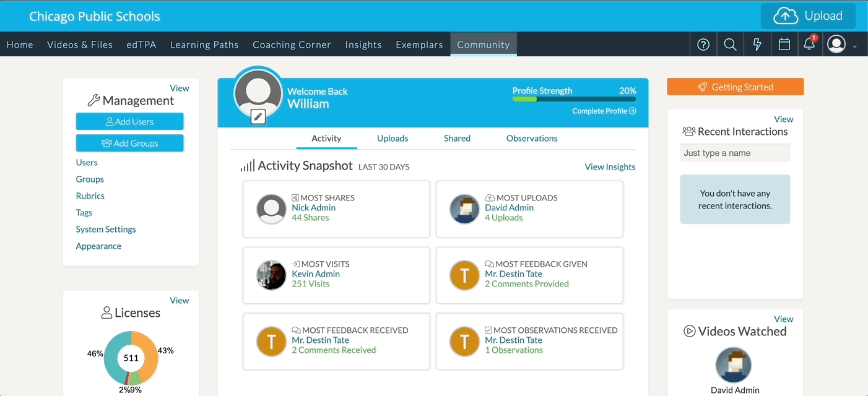Click the Add Groups button

129,144
